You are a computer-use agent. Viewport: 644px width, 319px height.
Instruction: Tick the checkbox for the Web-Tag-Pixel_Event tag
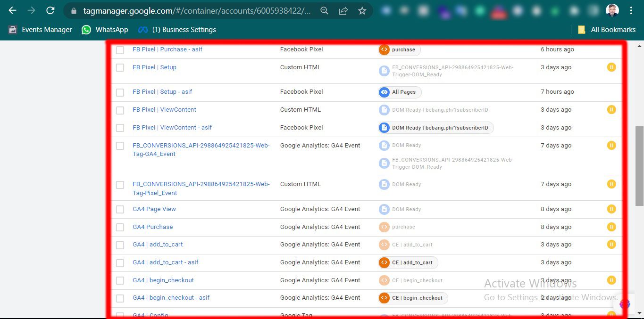[x=120, y=185]
